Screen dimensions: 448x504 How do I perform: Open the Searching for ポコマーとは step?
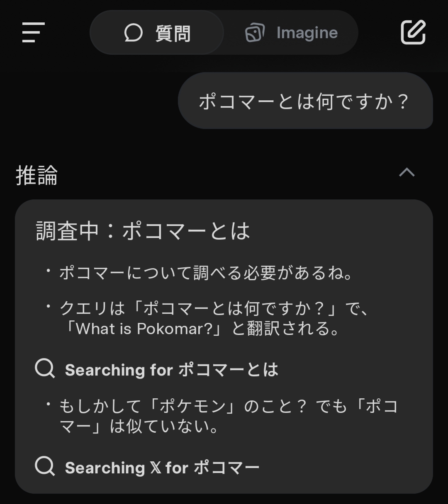coord(171,370)
